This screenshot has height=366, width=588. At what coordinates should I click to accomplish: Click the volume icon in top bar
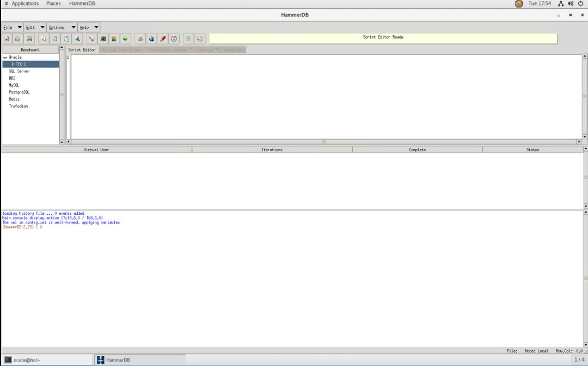coord(571,3)
